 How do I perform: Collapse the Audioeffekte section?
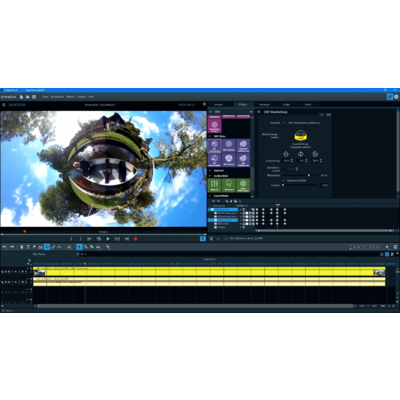click(210, 176)
